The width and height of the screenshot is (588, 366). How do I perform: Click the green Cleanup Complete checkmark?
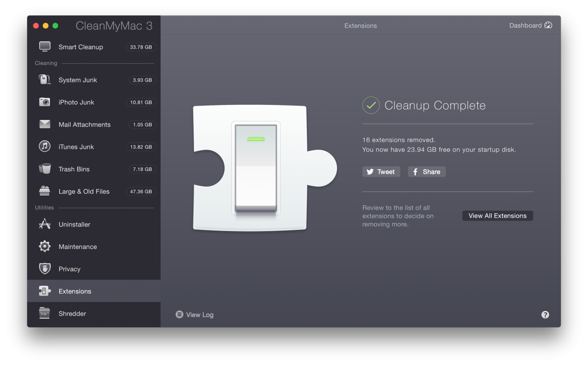[371, 105]
